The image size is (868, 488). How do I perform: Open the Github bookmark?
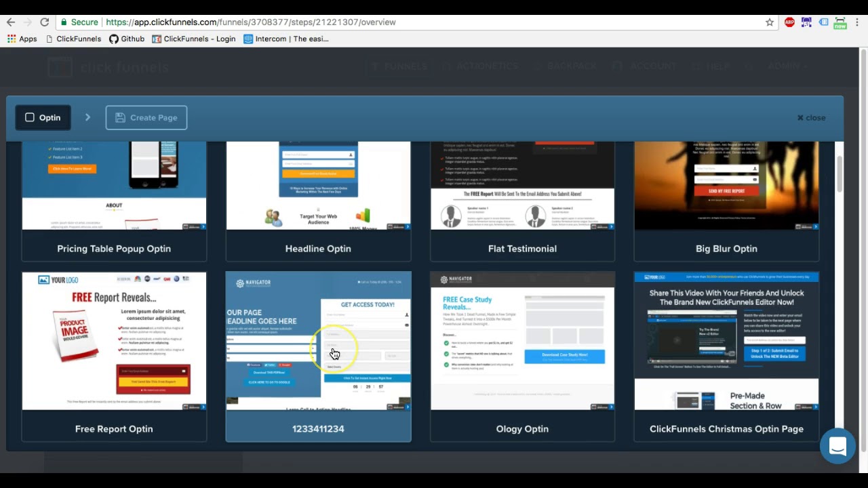pos(127,39)
